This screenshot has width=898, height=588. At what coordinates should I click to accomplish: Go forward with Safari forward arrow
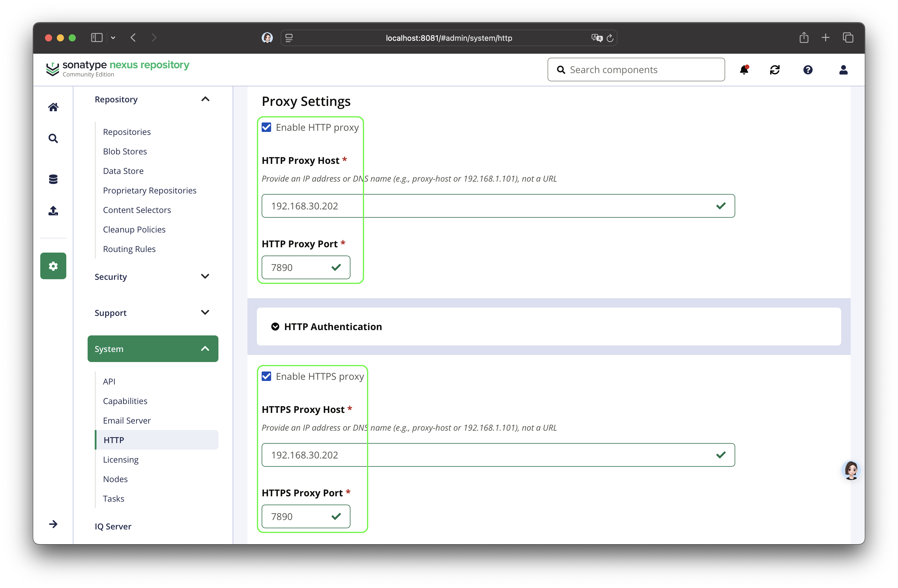(154, 38)
